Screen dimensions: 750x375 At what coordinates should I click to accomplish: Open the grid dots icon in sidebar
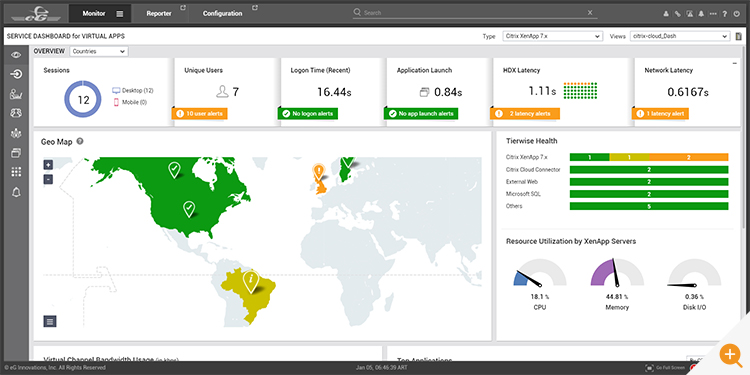pyautogui.click(x=16, y=172)
